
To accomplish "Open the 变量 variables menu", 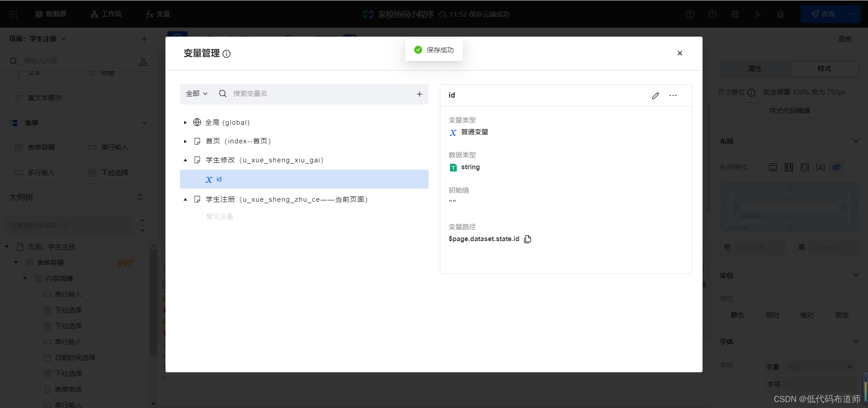I will coord(158,14).
